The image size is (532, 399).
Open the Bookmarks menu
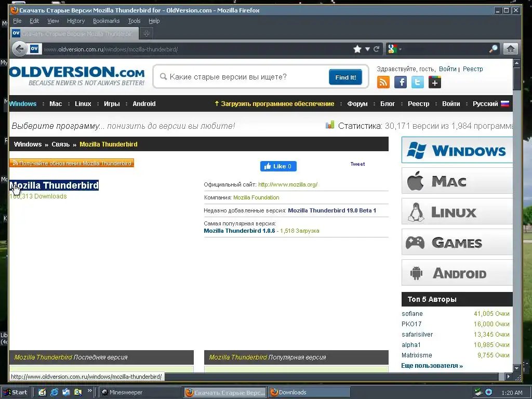106,21
